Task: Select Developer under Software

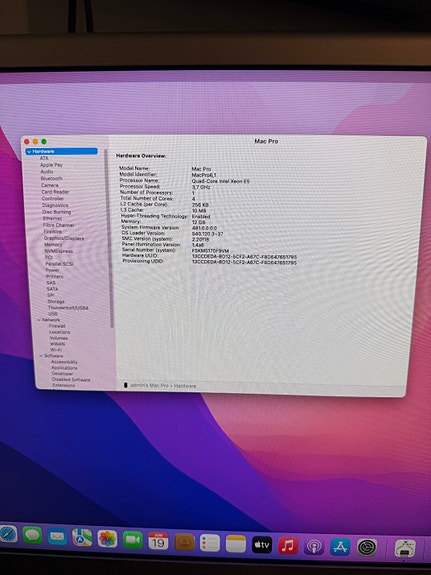Action: (62, 374)
